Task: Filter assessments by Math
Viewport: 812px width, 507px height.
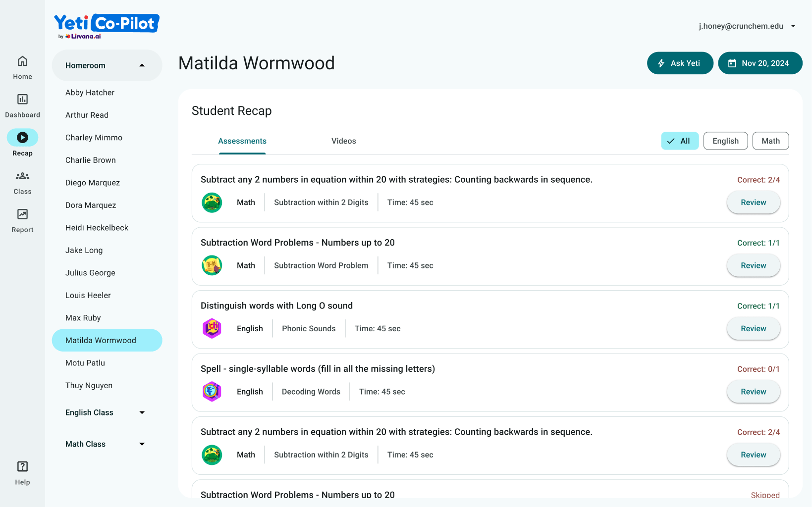Action: (x=770, y=141)
